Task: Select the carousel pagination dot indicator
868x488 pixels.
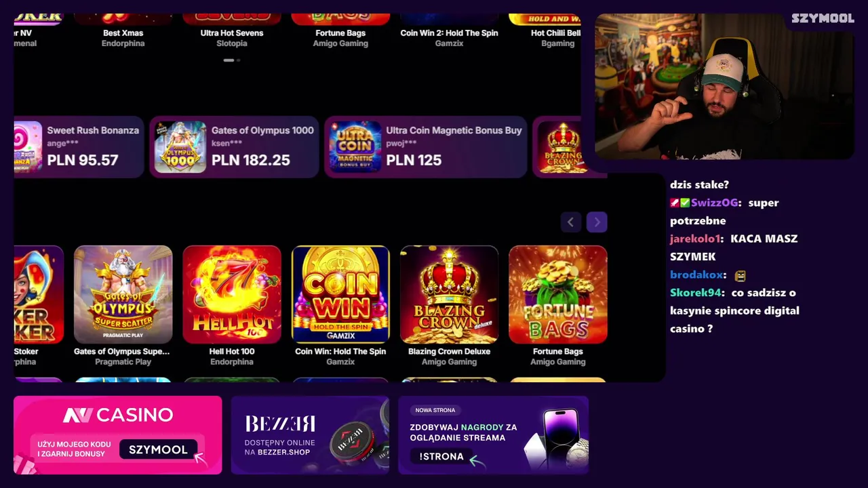Action: tap(232, 60)
